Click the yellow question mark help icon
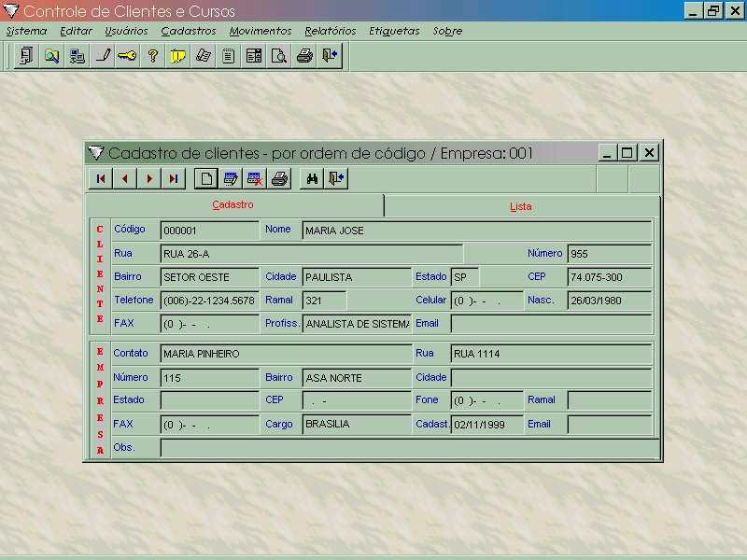 point(153,56)
